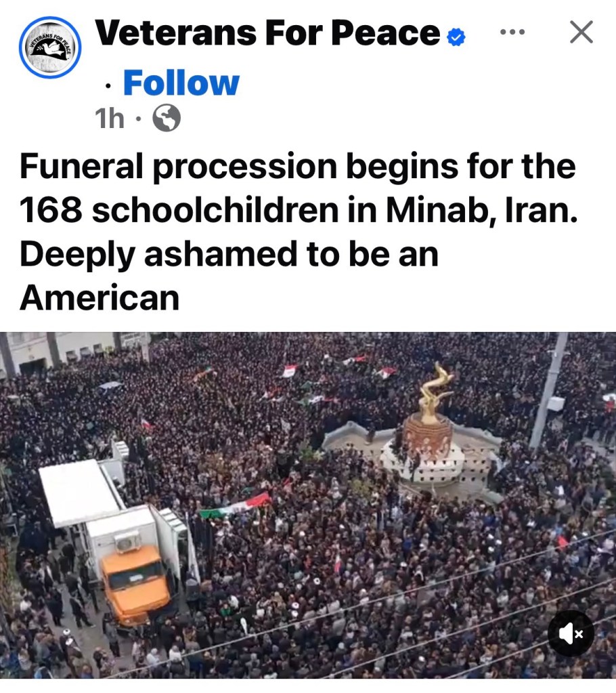This screenshot has width=616, height=693.
Task: Unmute the video with the speaker icon
Action: click(571, 633)
